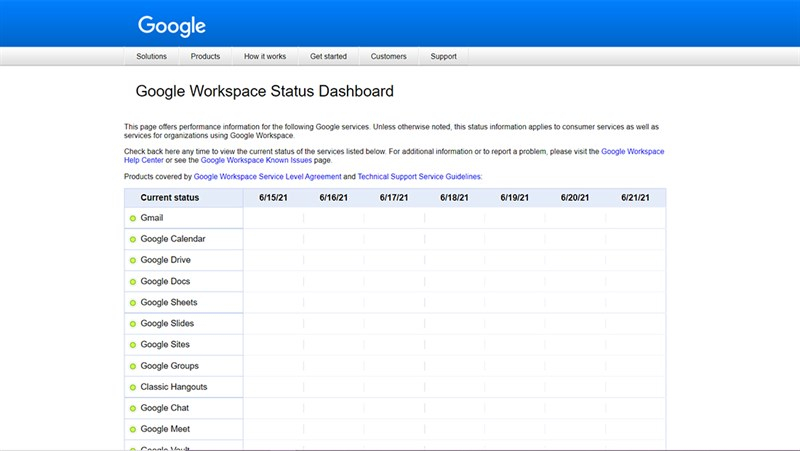Click the 6/20/21 date column header
Image resolution: width=800 pixels, height=451 pixels.
click(x=575, y=197)
